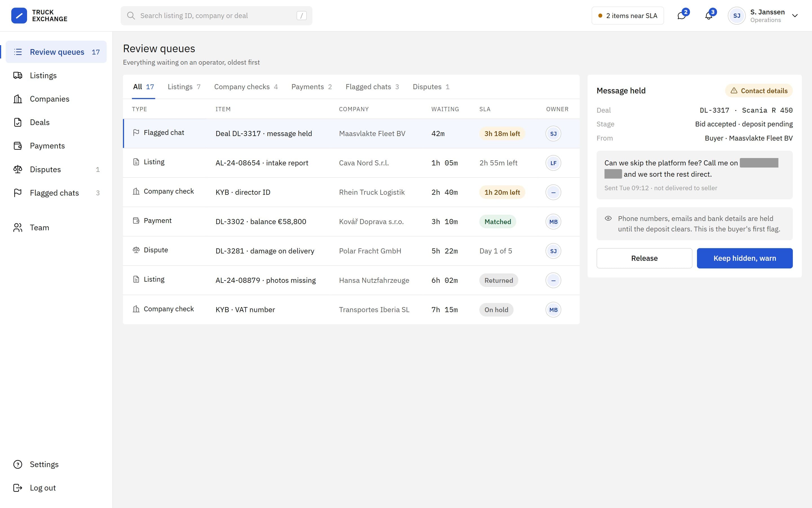
Task: Click unassigned owner icon on AL-24-08879 row
Action: 553,280
